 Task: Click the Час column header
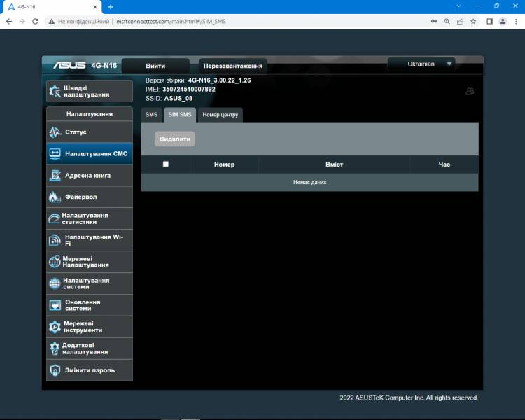point(444,164)
